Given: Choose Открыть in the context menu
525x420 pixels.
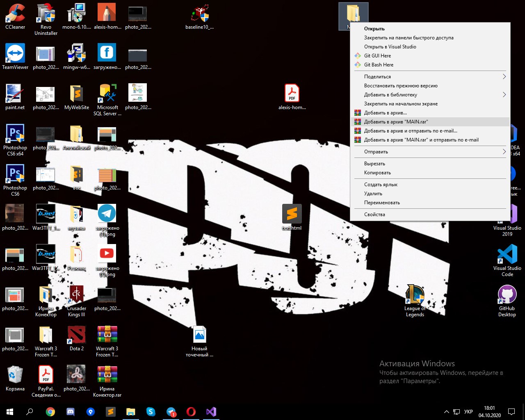Looking at the screenshot, I should coord(430,29).
